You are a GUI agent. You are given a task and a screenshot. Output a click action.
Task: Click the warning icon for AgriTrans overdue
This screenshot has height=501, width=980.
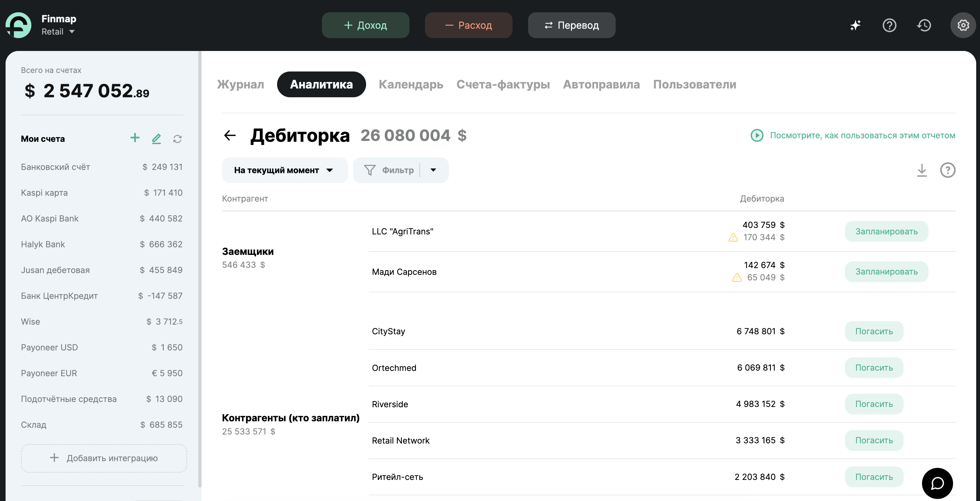[x=733, y=238]
